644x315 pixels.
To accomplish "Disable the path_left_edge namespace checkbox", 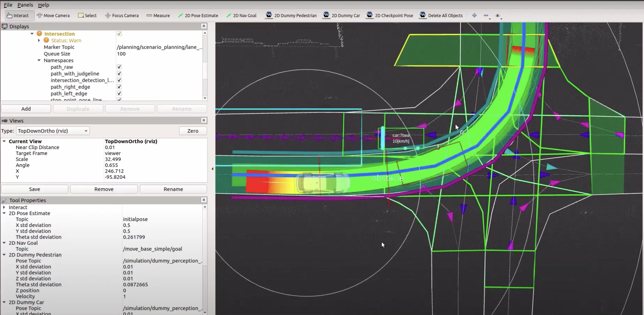I will pyautogui.click(x=119, y=93).
